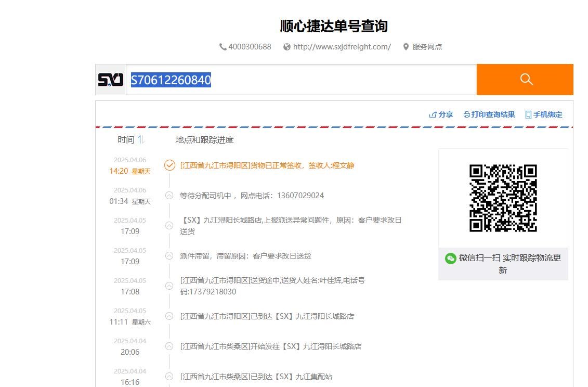Click the 01:34 星期天 timestamp
588x387 pixels.
click(130, 201)
